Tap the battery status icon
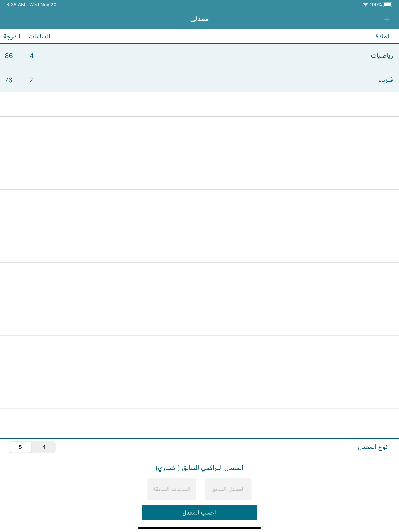This screenshot has height=532, width=399. click(x=388, y=4)
